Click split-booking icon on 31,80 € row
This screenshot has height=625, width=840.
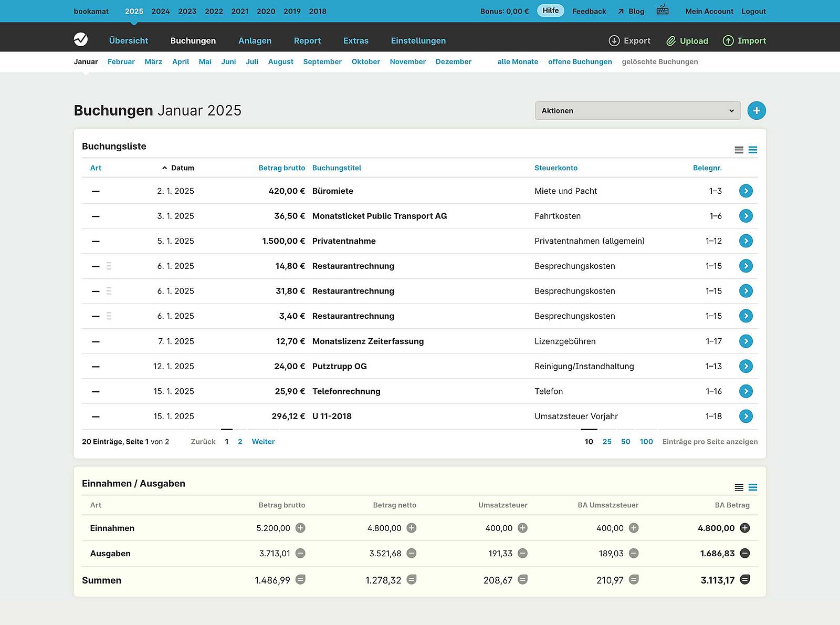[109, 291]
